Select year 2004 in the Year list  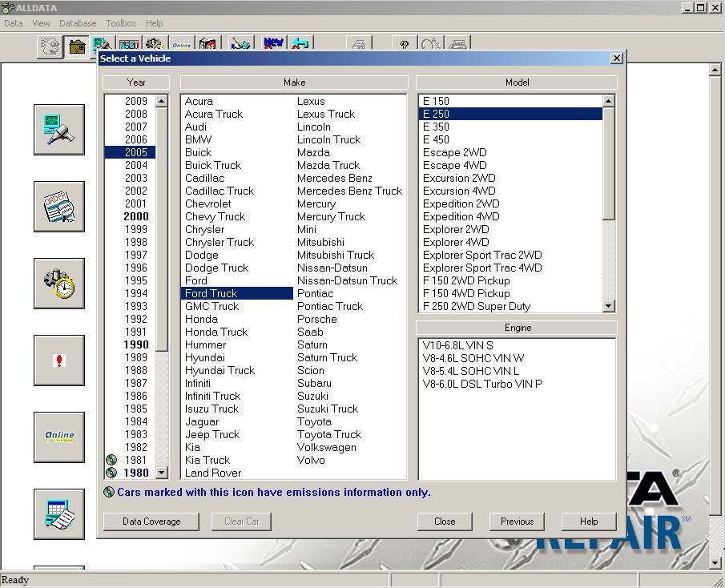coord(136,165)
